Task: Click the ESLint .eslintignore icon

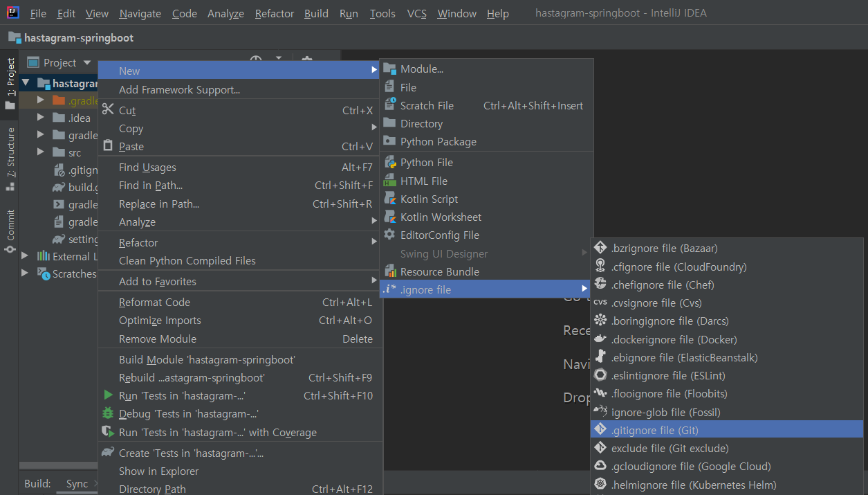Action: (600, 375)
